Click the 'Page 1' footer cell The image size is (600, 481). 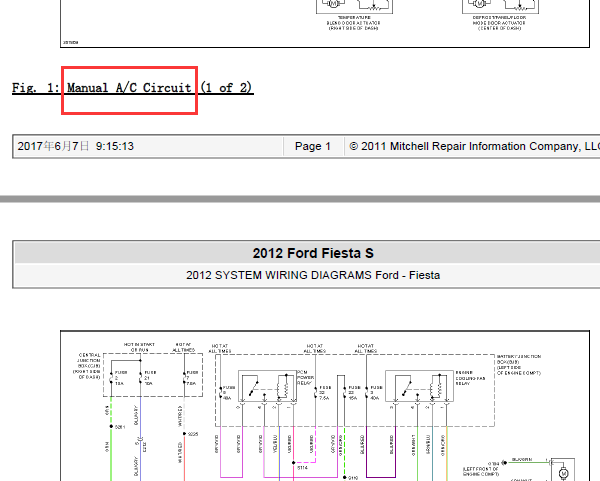click(x=313, y=146)
